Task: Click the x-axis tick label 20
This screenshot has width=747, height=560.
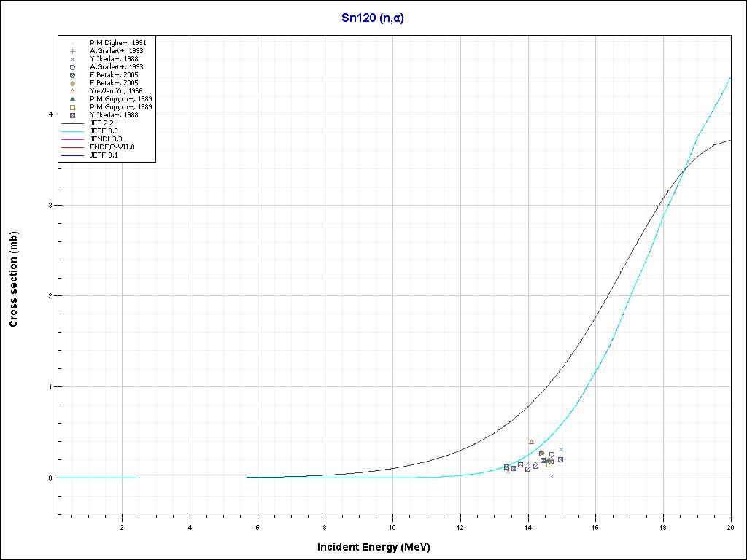Action: [730, 527]
